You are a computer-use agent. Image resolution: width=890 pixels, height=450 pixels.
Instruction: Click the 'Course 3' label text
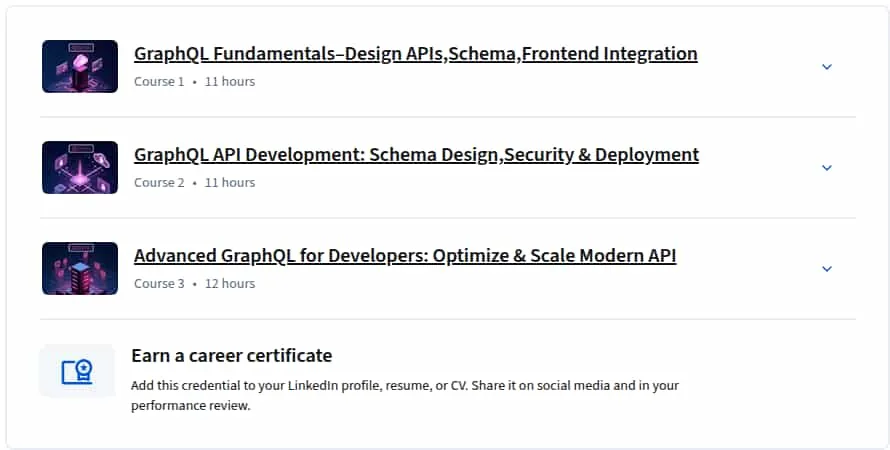click(159, 284)
